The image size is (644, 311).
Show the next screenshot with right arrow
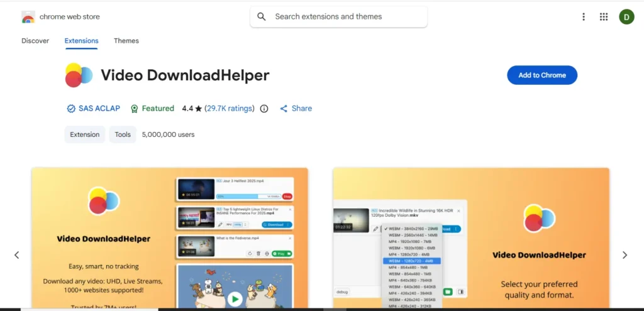coord(625,255)
